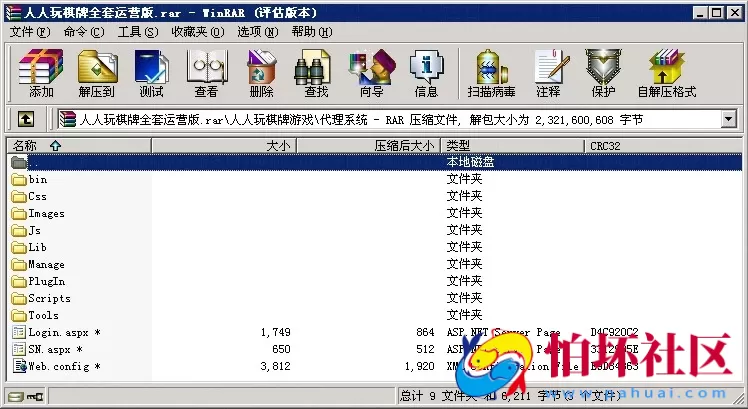Show archive 信息 (Info)

[426, 73]
